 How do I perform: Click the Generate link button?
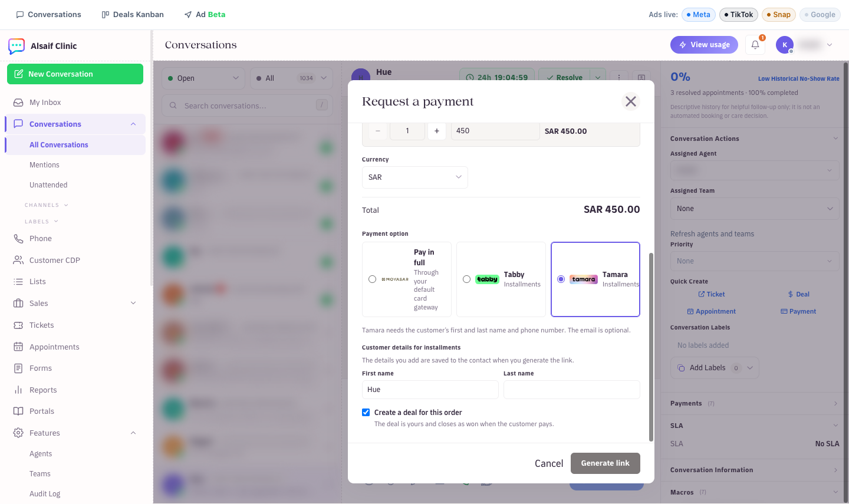[x=605, y=463]
